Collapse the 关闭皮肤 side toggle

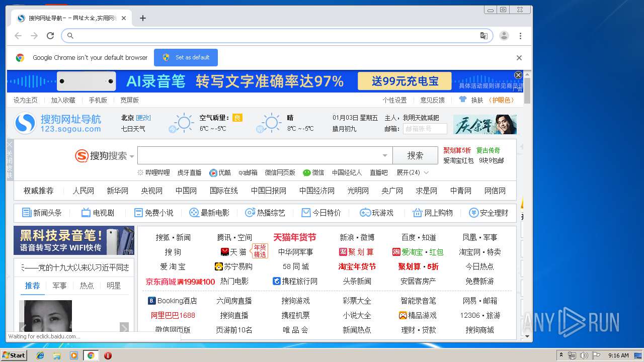pos(9,160)
